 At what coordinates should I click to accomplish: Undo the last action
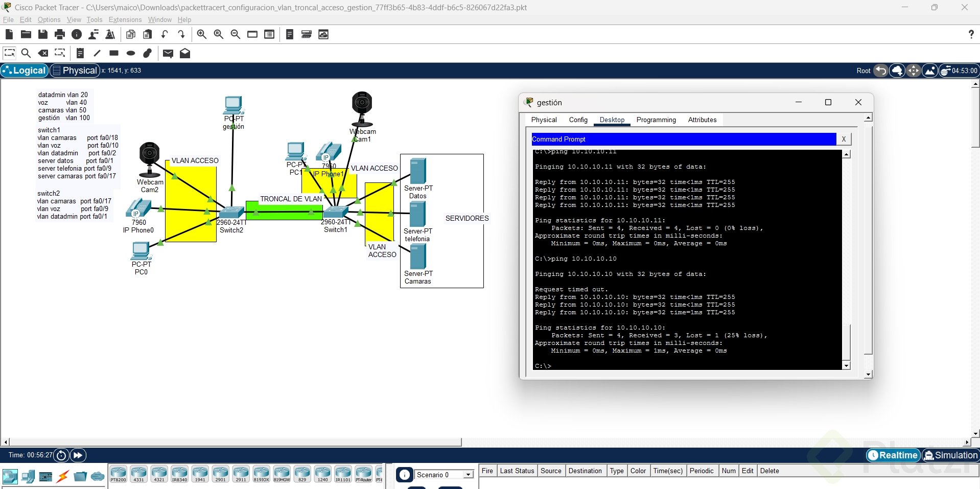coord(165,34)
